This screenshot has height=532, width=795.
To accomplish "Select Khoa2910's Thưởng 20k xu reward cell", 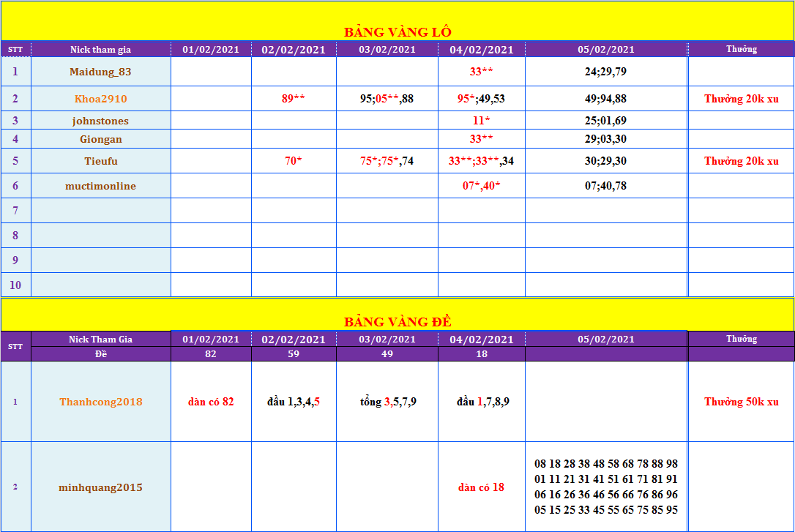I will pyautogui.click(x=741, y=99).
